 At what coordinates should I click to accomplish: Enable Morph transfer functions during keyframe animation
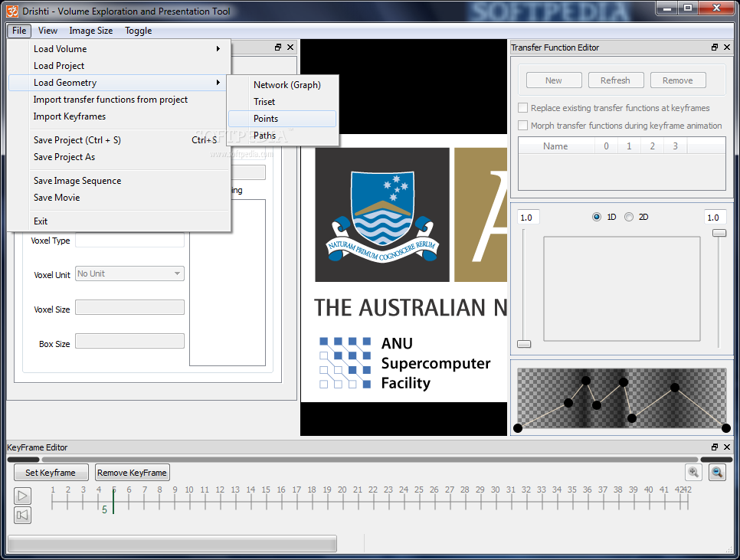[x=523, y=126]
